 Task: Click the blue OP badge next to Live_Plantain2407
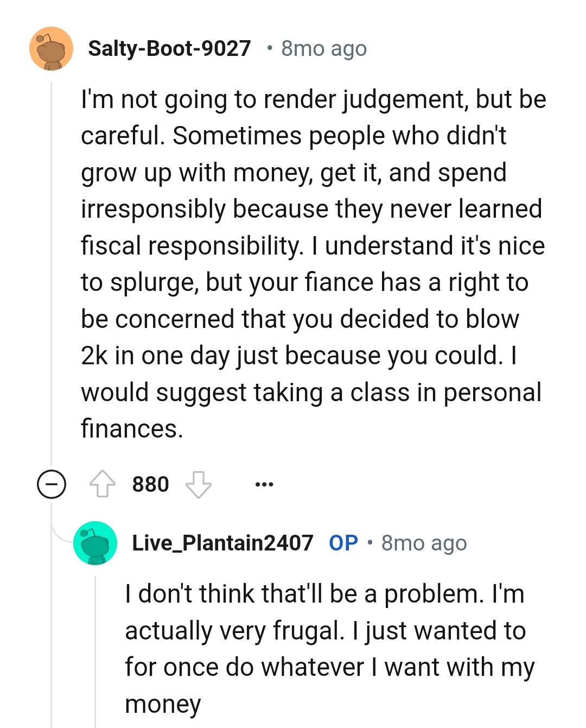342,542
